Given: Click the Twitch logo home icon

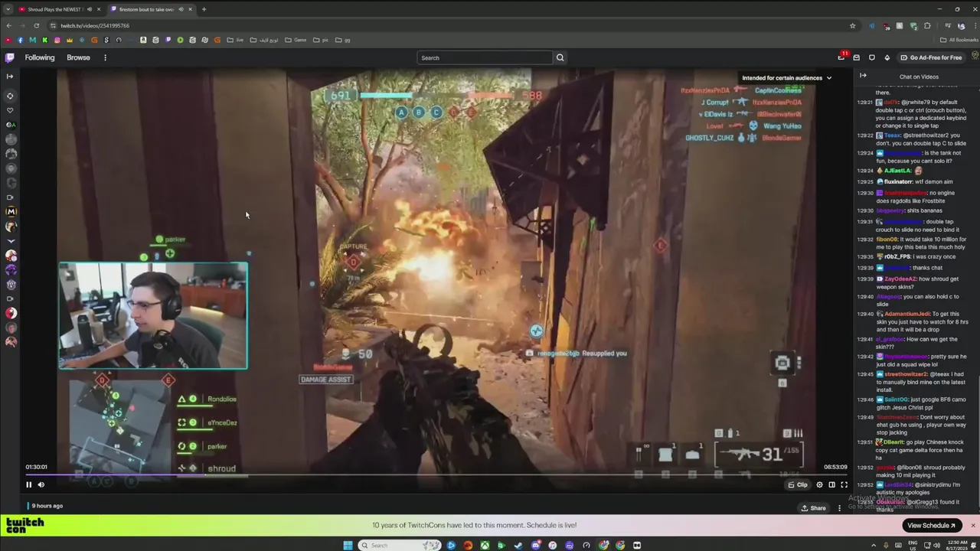Looking at the screenshot, I should click(9, 57).
